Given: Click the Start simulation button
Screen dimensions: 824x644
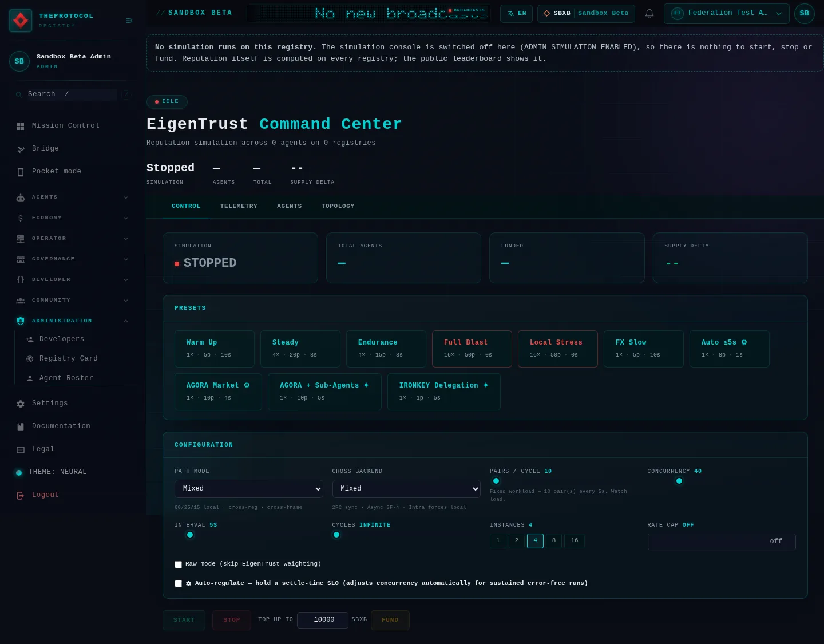Looking at the screenshot, I should pyautogui.click(x=184, y=621).
